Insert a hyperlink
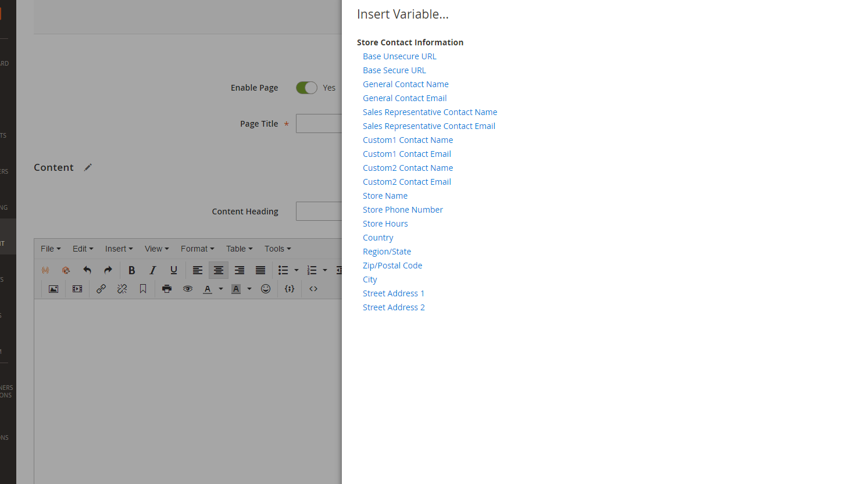The width and height of the screenshot is (868, 484). (x=101, y=289)
